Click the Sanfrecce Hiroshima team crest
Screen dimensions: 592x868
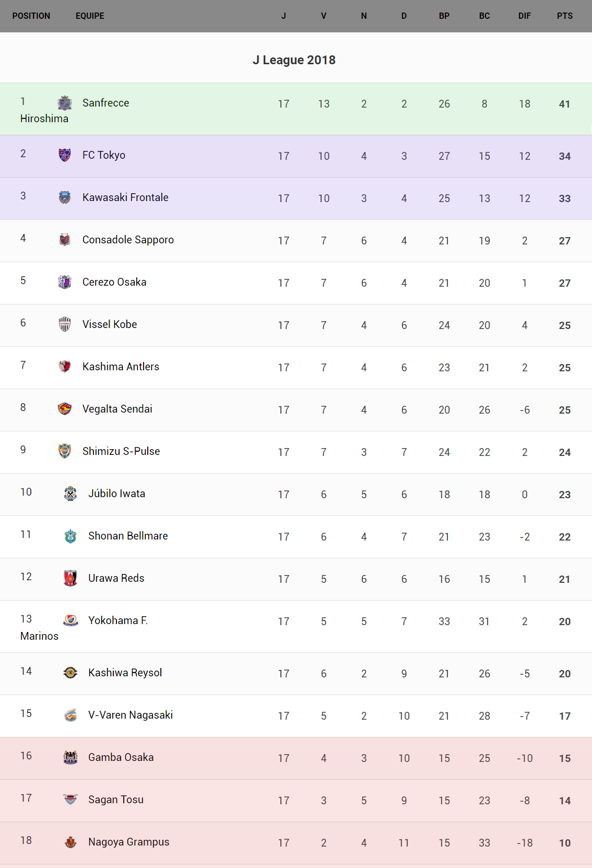[65, 103]
